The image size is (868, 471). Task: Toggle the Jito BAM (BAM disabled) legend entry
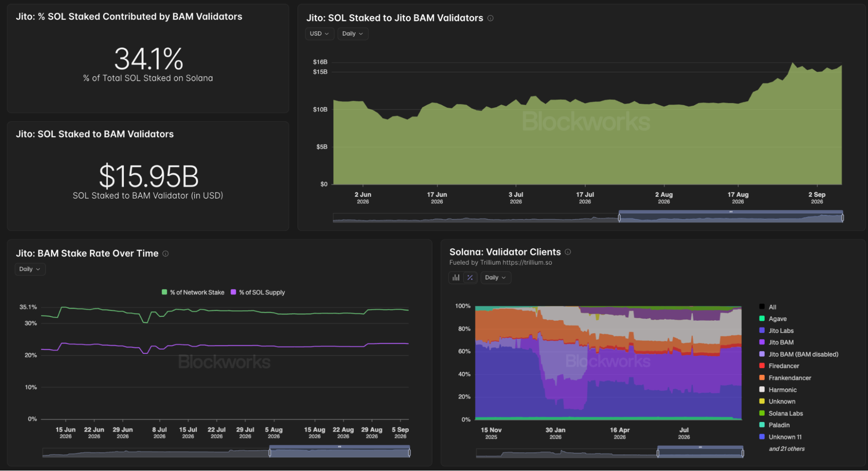click(x=799, y=355)
